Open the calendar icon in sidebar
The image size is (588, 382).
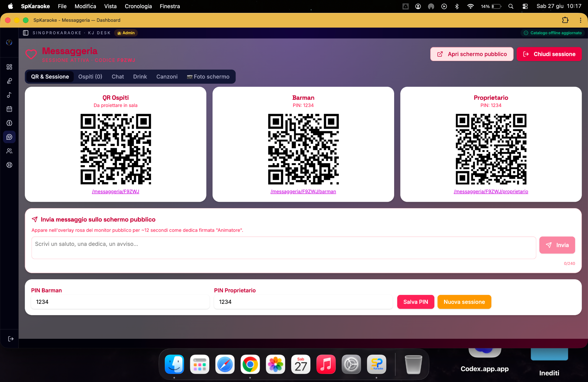pyautogui.click(x=9, y=109)
